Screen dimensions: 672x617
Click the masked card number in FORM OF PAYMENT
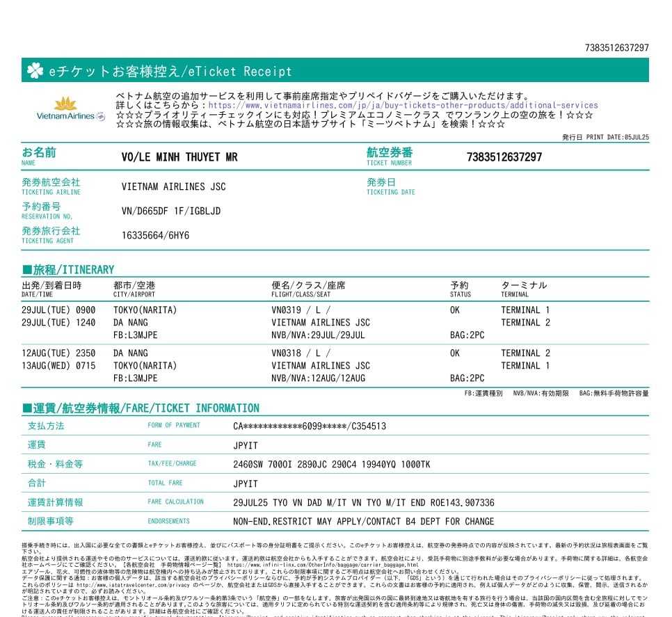click(x=309, y=426)
